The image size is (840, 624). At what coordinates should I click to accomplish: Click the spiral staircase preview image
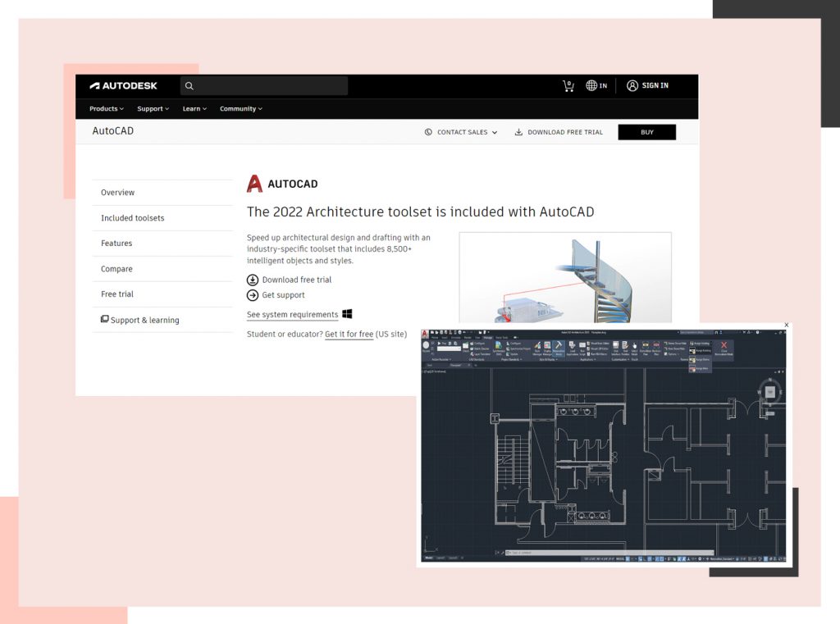(x=565, y=277)
